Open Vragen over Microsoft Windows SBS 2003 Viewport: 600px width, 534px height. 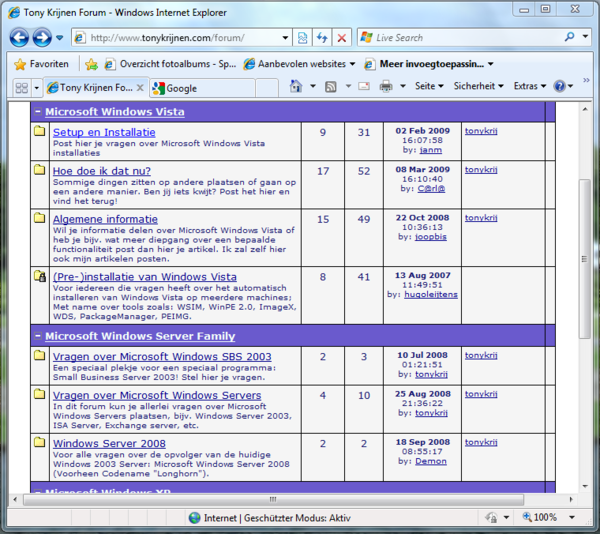[x=162, y=357]
